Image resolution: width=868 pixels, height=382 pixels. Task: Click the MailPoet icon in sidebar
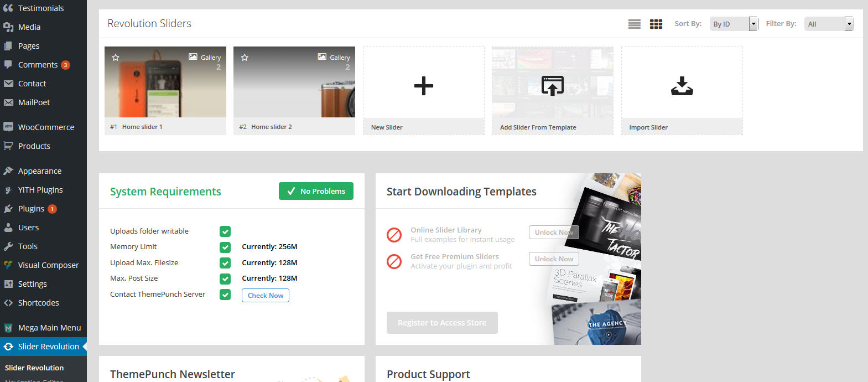(x=8, y=102)
